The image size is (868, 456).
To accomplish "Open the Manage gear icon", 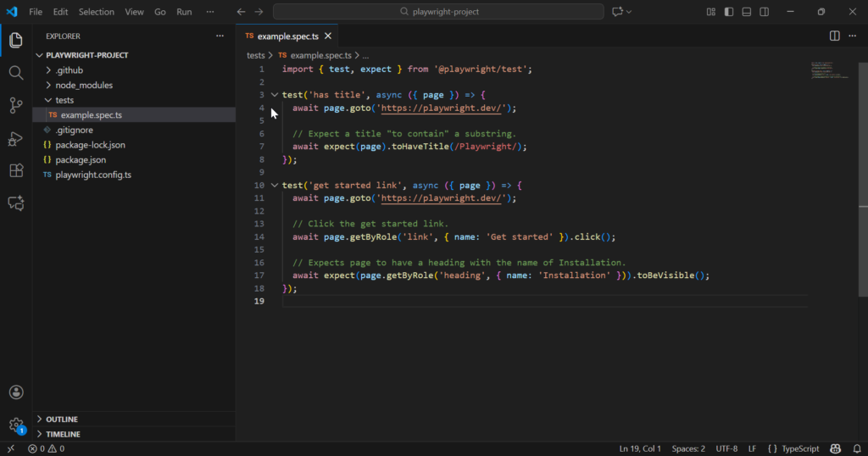I will click(15, 424).
